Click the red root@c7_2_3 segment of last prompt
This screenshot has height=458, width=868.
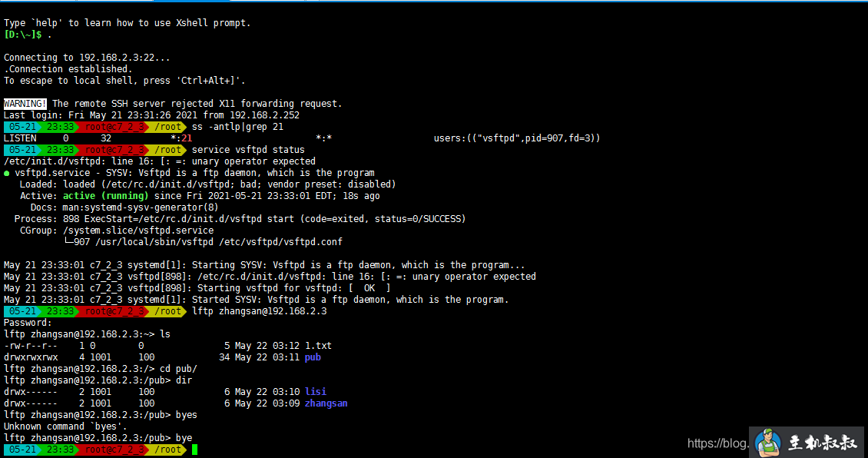115,450
